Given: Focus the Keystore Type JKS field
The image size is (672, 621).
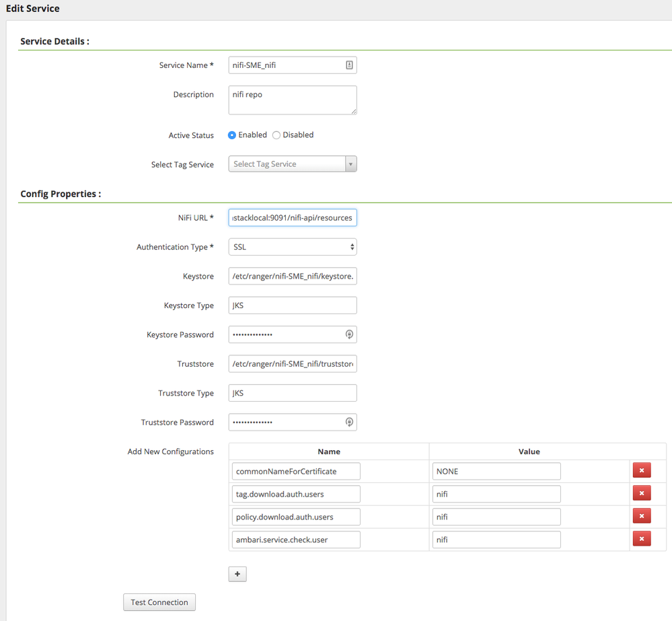Looking at the screenshot, I should pyautogui.click(x=292, y=305).
